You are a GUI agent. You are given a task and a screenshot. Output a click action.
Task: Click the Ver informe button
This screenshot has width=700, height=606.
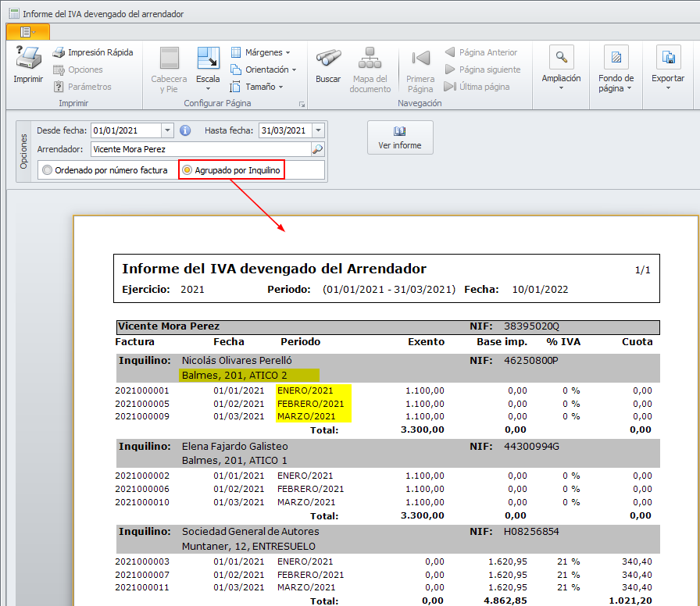[x=400, y=137]
